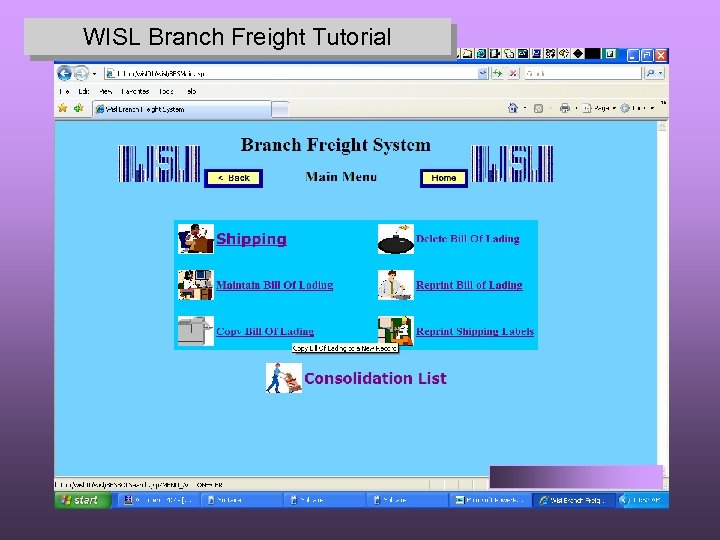Click the Print icon in command bar
720x540 pixels.
pyautogui.click(x=565, y=108)
